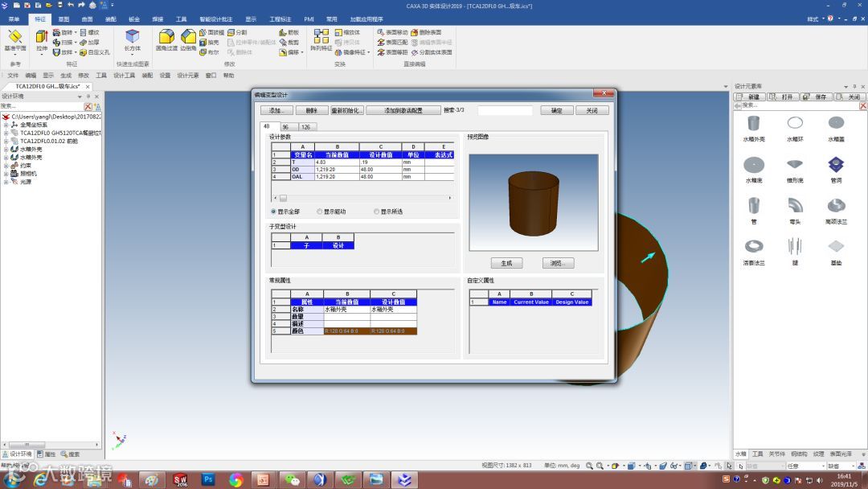Screen dimensions: 868x489
Task: Click the 生成 button under preview
Action: [506, 263]
